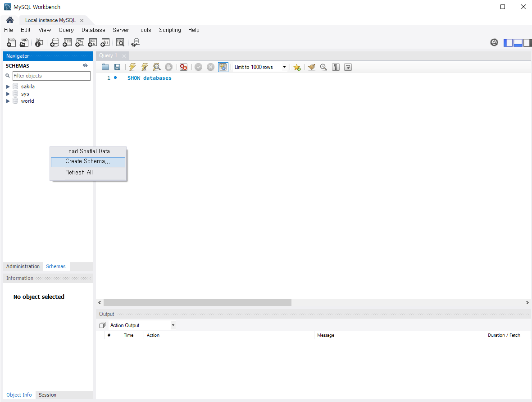Create a new stored procedure icon

click(x=92, y=42)
